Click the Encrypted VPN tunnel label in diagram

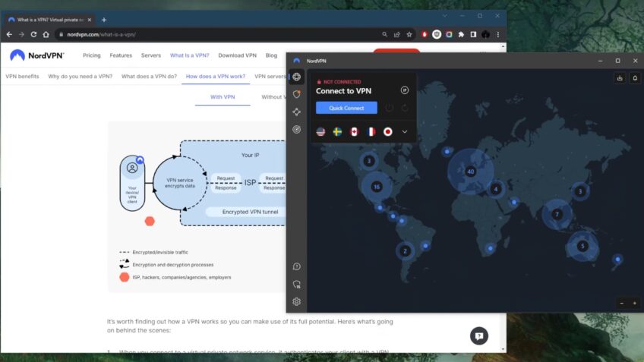[x=250, y=212]
